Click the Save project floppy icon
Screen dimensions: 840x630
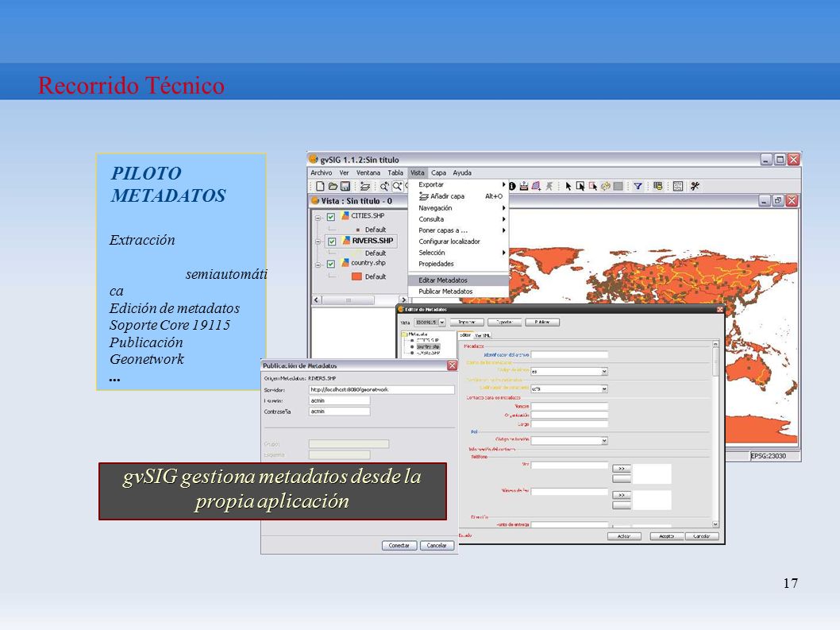click(345, 186)
